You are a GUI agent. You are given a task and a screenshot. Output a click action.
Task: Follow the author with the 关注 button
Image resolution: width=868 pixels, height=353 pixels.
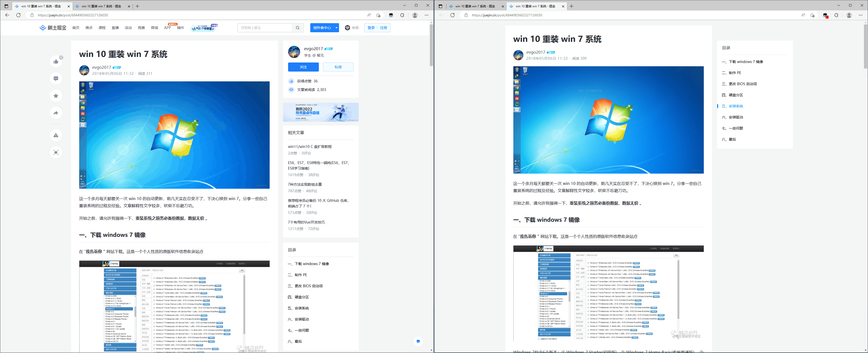pos(303,67)
